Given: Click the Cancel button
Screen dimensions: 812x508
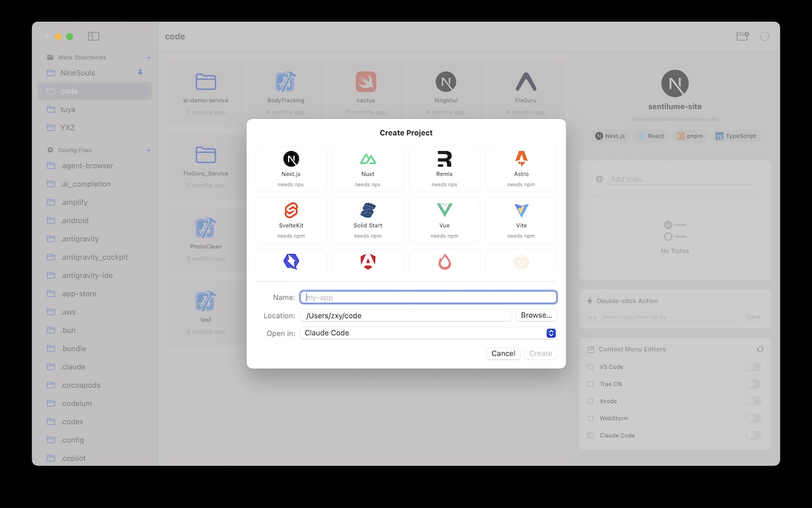Looking at the screenshot, I should (504, 354).
